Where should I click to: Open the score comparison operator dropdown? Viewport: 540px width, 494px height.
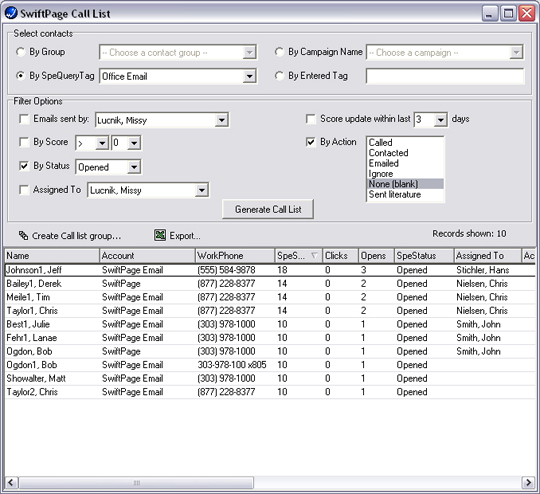coord(102,143)
